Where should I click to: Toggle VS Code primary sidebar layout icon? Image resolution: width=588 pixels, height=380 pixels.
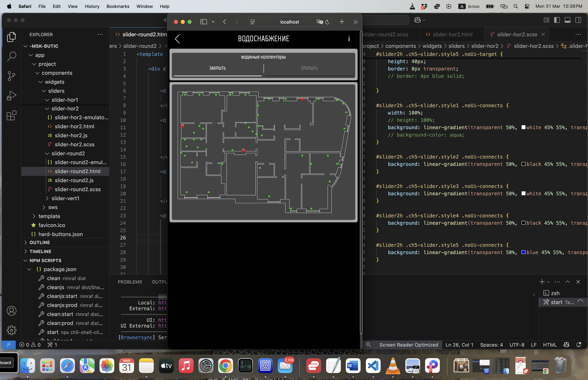point(557,20)
